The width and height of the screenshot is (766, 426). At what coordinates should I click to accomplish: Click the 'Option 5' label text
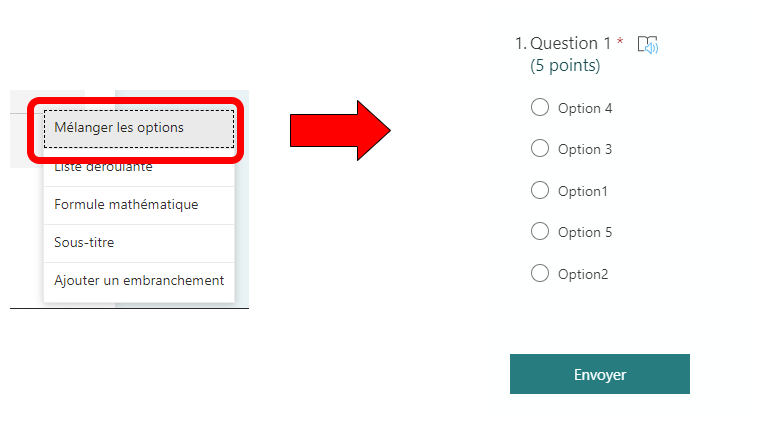pos(585,232)
